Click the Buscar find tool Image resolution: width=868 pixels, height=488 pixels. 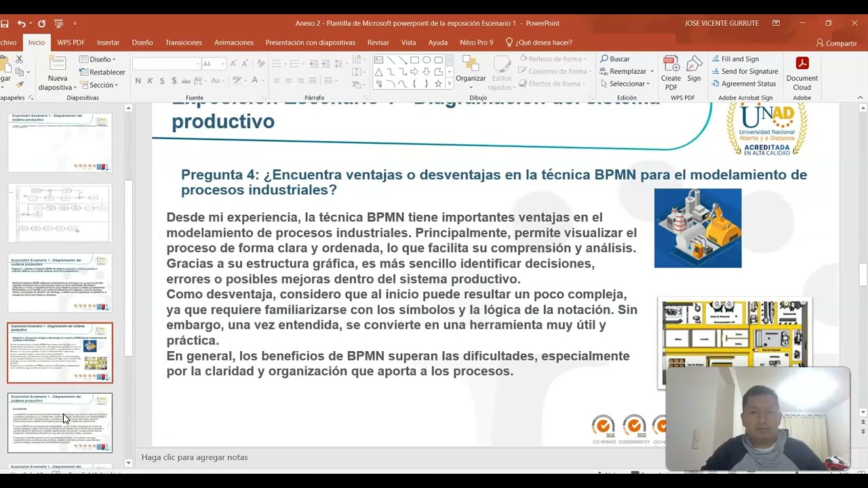(x=615, y=59)
